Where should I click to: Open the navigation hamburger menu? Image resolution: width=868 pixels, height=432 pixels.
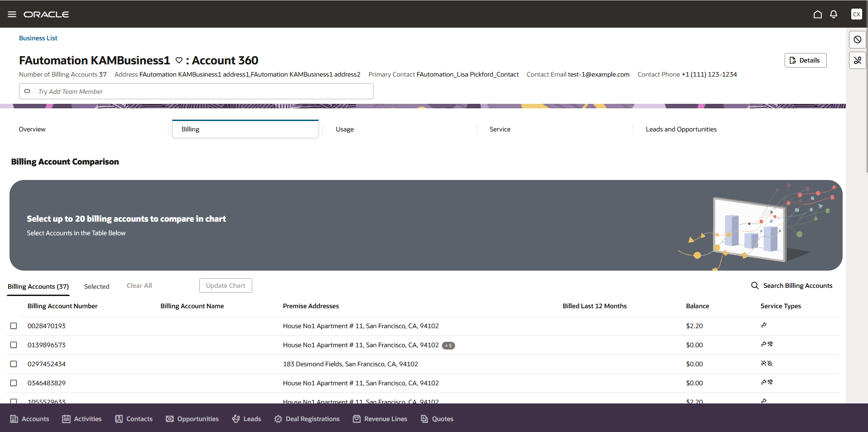pyautogui.click(x=12, y=14)
